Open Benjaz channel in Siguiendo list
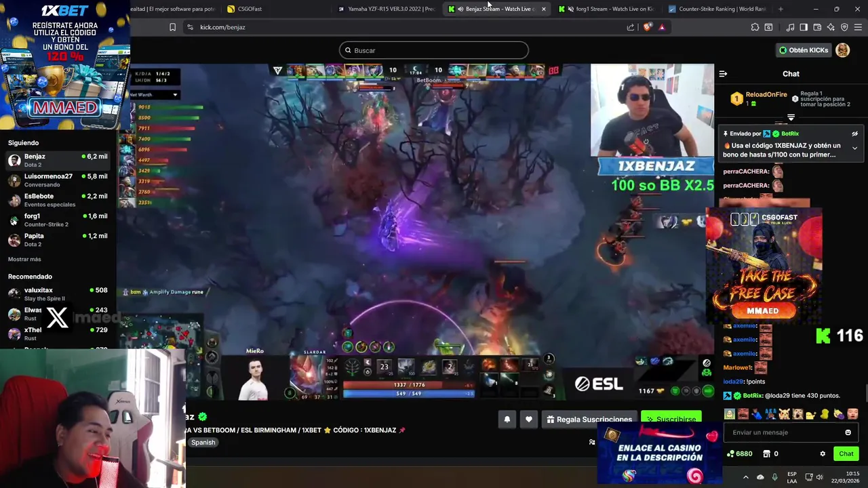 coord(58,160)
